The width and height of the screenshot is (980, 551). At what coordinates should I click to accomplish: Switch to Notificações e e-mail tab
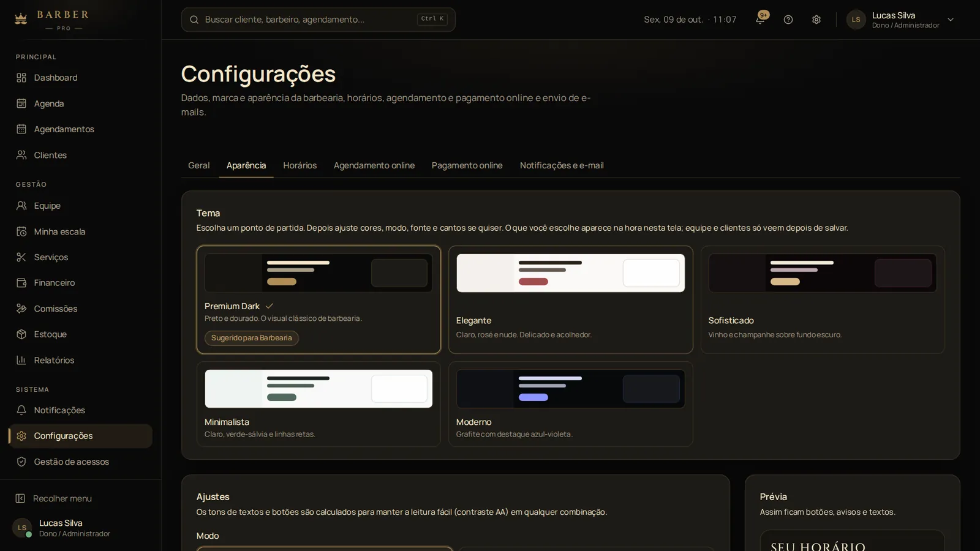tap(562, 165)
